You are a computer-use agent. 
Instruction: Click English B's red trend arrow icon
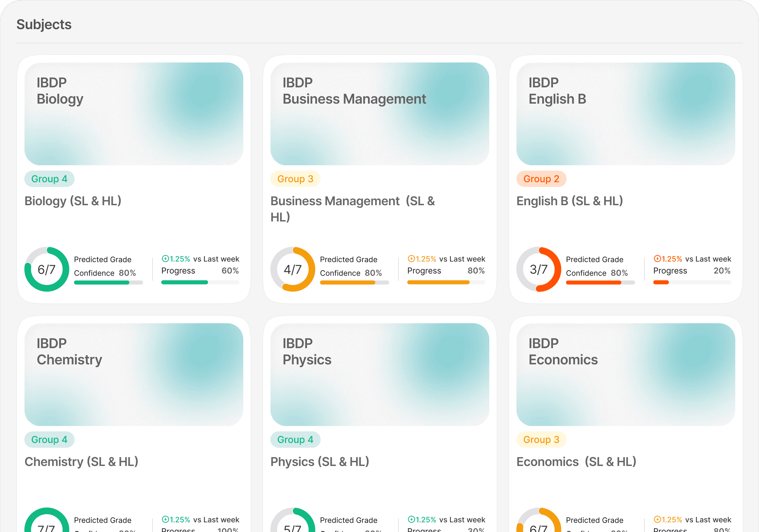pos(657,259)
